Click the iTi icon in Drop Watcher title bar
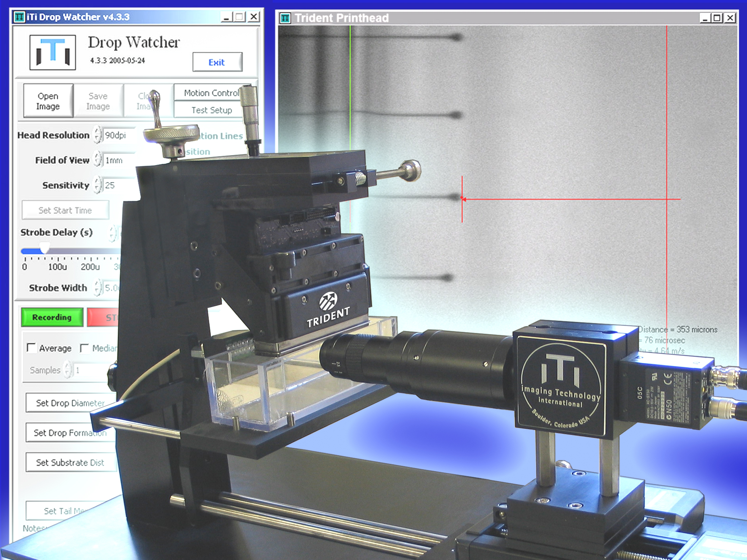Screen dimensions: 747x560 click(20, 17)
